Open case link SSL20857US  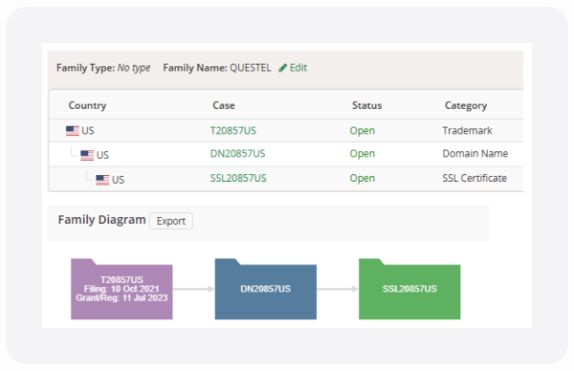point(238,178)
